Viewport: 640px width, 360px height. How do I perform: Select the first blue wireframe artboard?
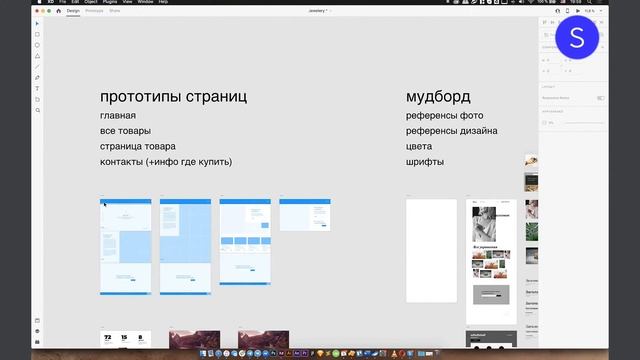[126, 247]
